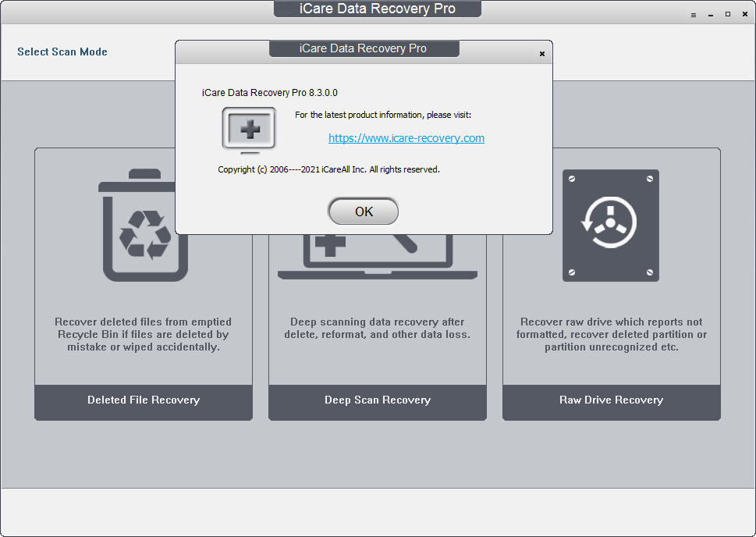
Task: Minimize the main application window
Action: [x=711, y=15]
